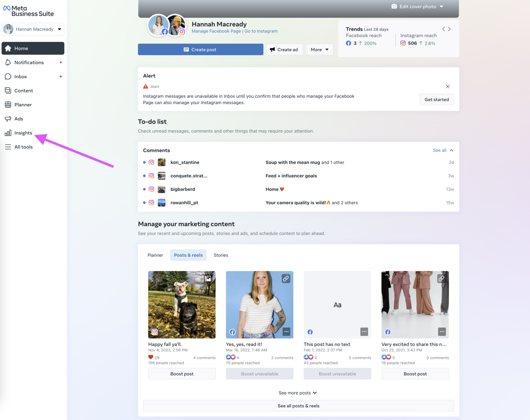Viewport: 530px width, 420px height.
Task: Dismiss the Instagram messages alert
Action: coord(448,87)
